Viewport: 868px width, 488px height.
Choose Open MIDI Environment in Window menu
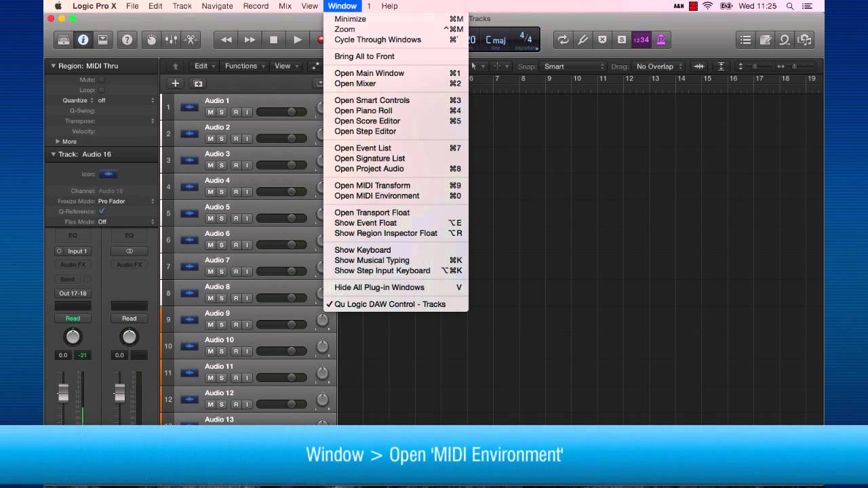pyautogui.click(x=396, y=196)
